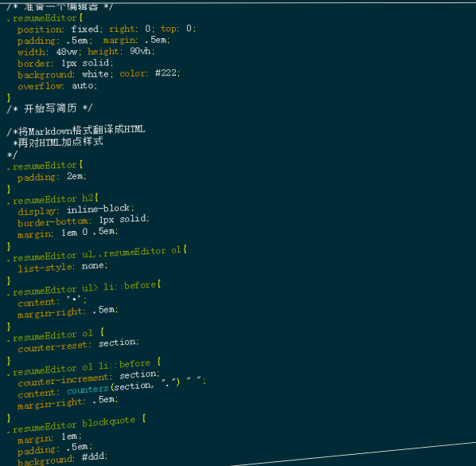Click the 'counters' function keyword

point(88,390)
